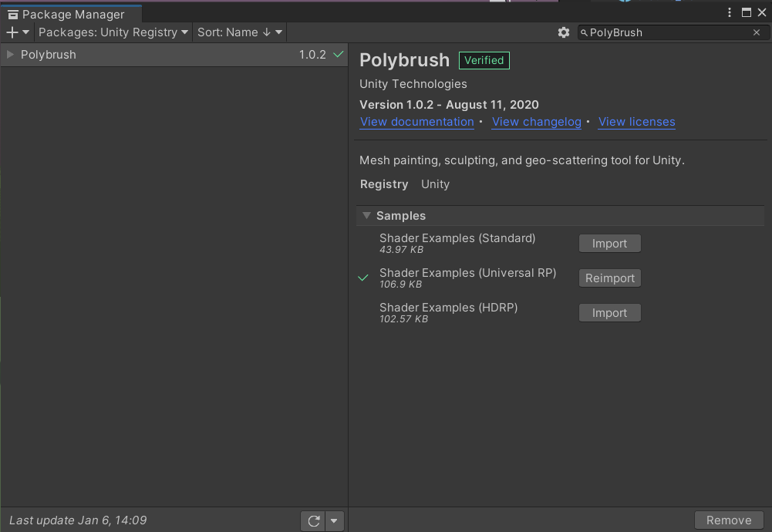Click the add package plus icon
The image size is (772, 532).
pos(11,32)
